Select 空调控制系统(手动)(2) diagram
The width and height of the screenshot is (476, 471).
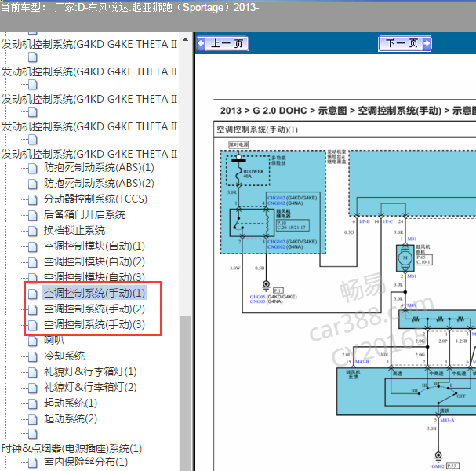94,309
